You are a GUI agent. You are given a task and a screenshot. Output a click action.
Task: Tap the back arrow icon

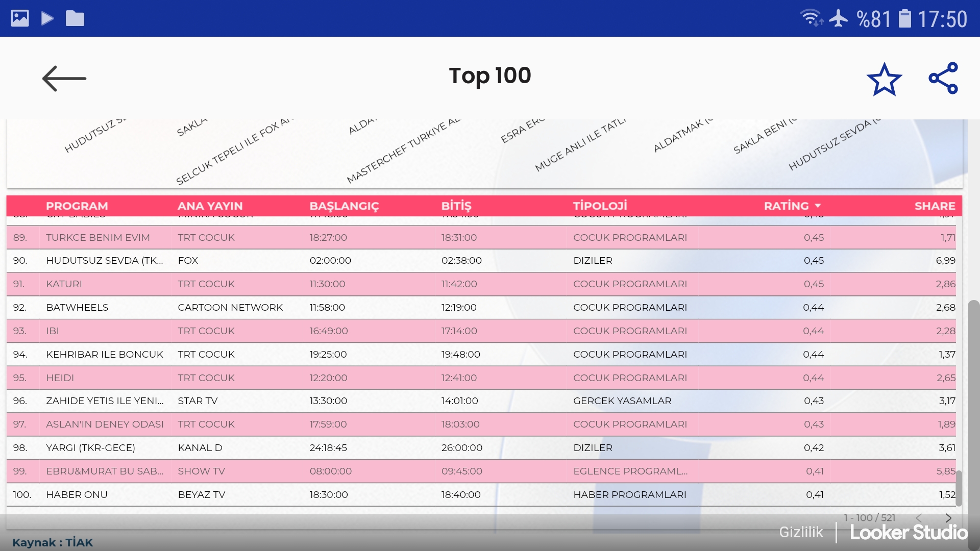click(64, 79)
